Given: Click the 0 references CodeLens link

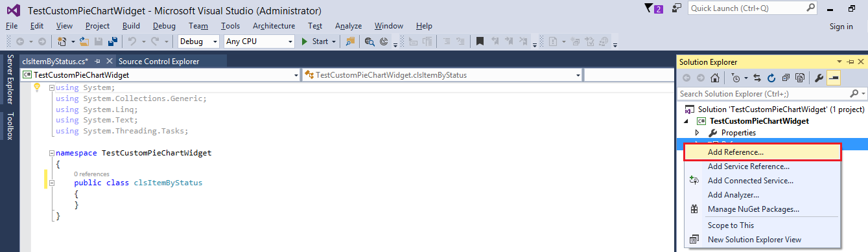Looking at the screenshot, I should pos(91,174).
